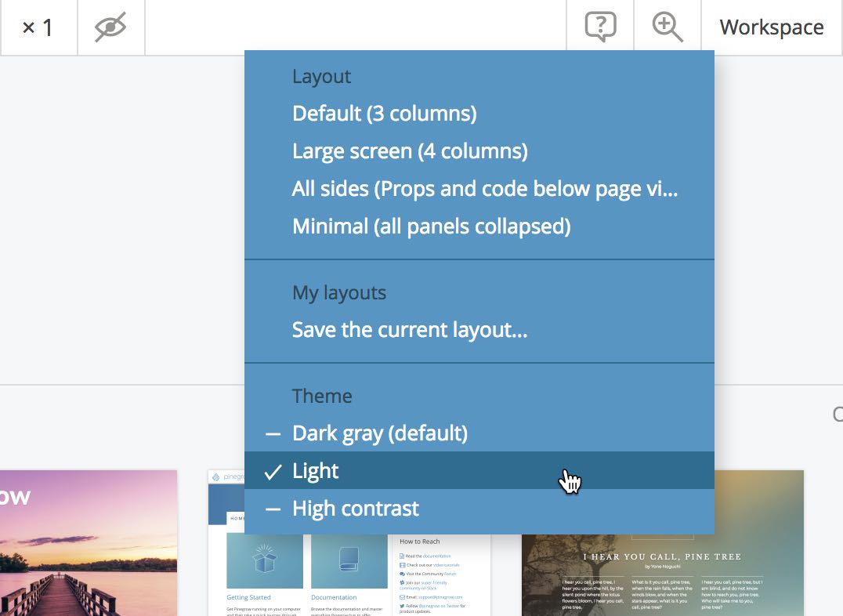
Task: Enable the High contrast theme
Action: [479, 509]
